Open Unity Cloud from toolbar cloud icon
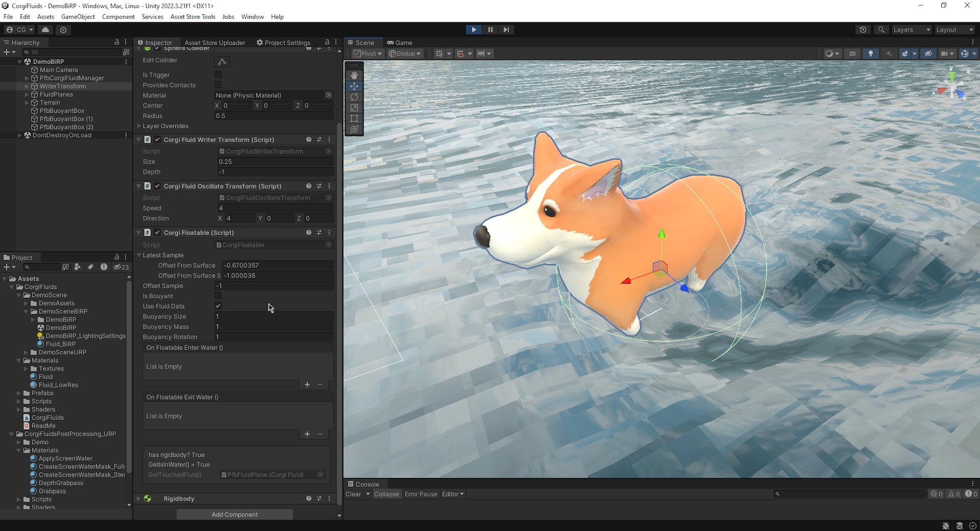The width and height of the screenshot is (980, 531). [x=45, y=30]
